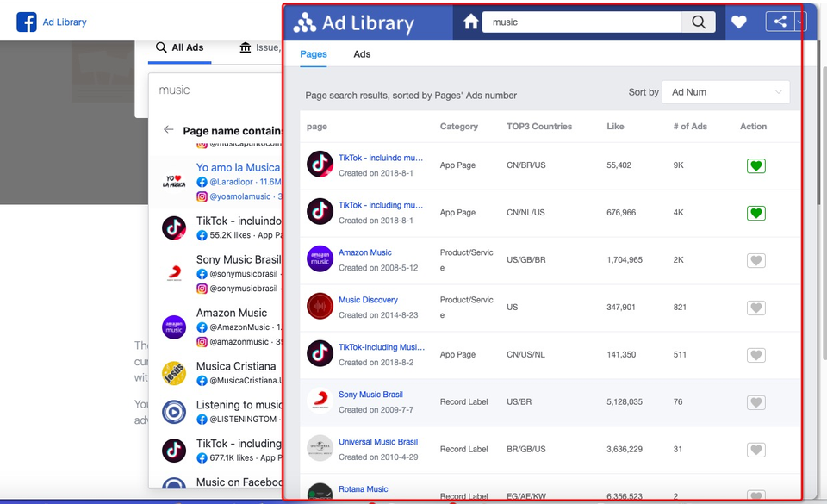Click like count '5,128,035' for Sony Music

625,402
